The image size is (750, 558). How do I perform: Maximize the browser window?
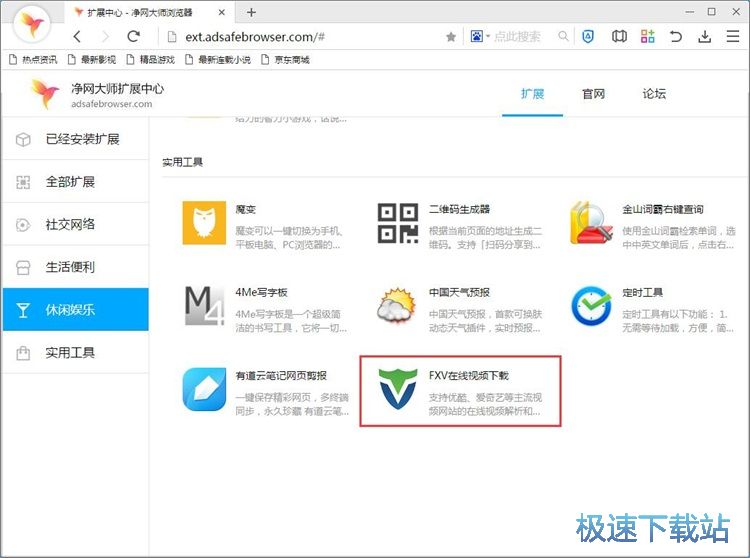(712, 12)
